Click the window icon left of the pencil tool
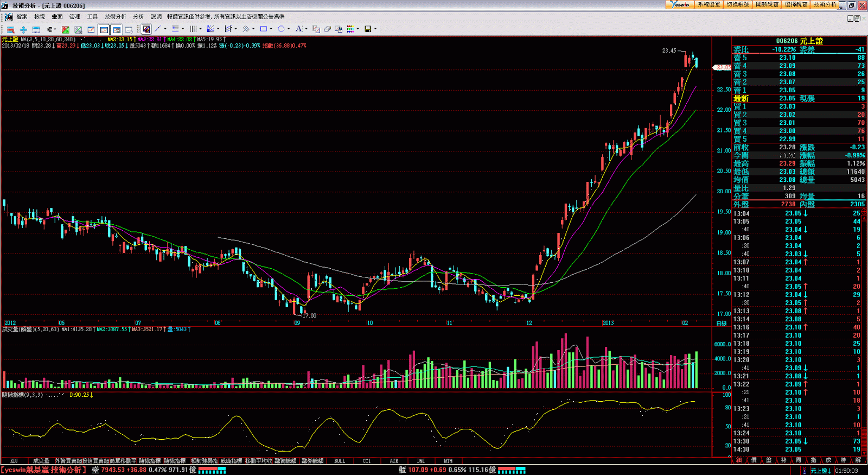868x475 pixels. [x=129, y=29]
